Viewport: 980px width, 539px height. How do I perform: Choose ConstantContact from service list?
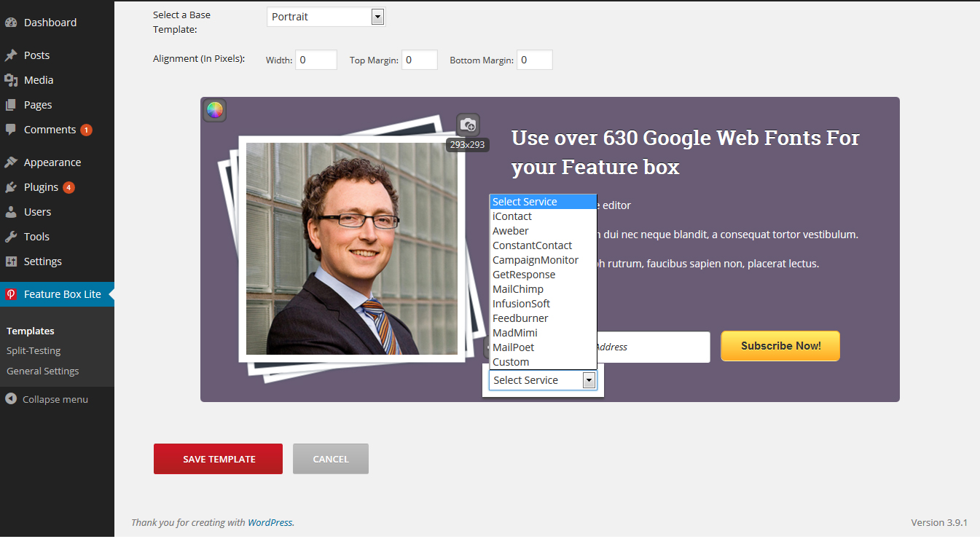click(x=543, y=245)
